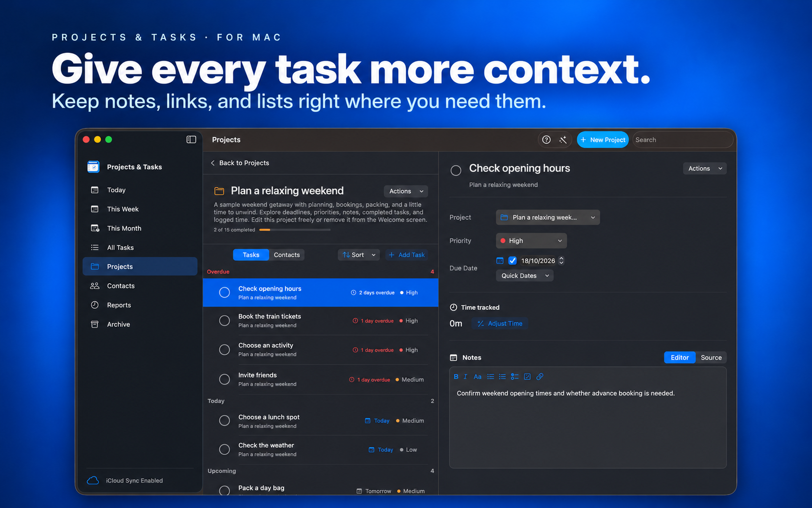This screenshot has width=812, height=508.
Task: Open the Priority High dropdown
Action: pyautogui.click(x=531, y=241)
